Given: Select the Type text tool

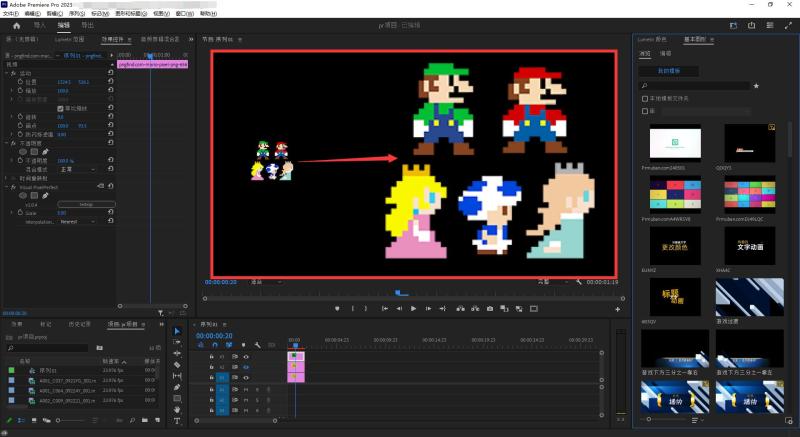Looking at the screenshot, I should click(x=177, y=421).
